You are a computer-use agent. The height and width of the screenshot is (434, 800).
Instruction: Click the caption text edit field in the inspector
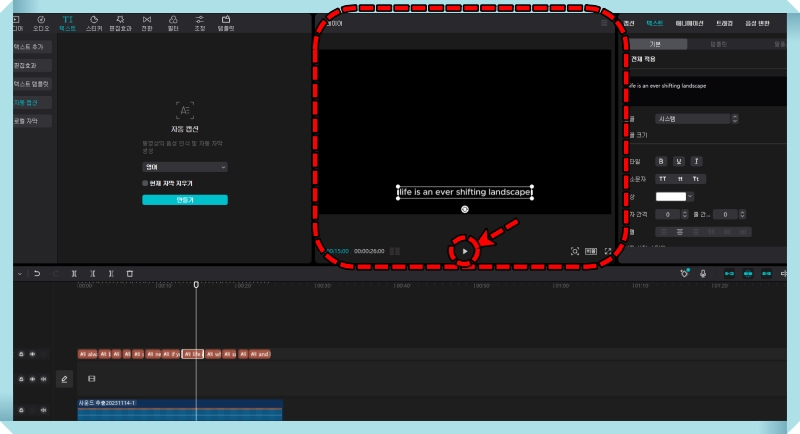[707, 91]
